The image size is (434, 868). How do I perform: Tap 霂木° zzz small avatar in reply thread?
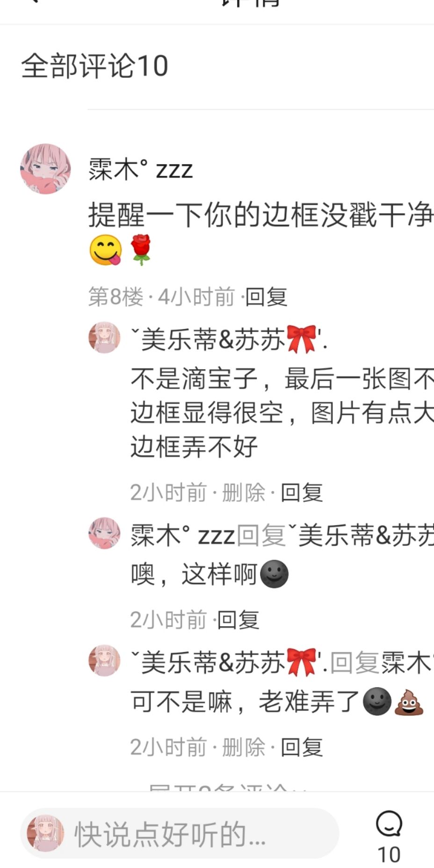pos(104,533)
